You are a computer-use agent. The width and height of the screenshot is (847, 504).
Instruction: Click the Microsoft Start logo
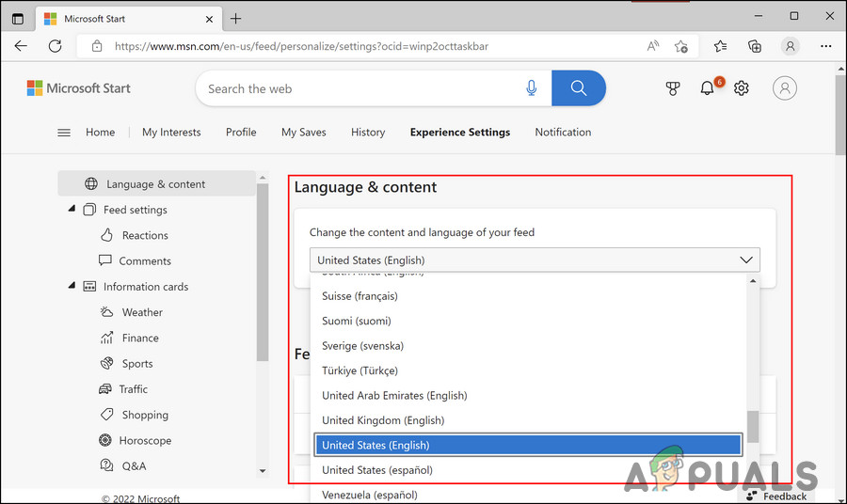79,88
